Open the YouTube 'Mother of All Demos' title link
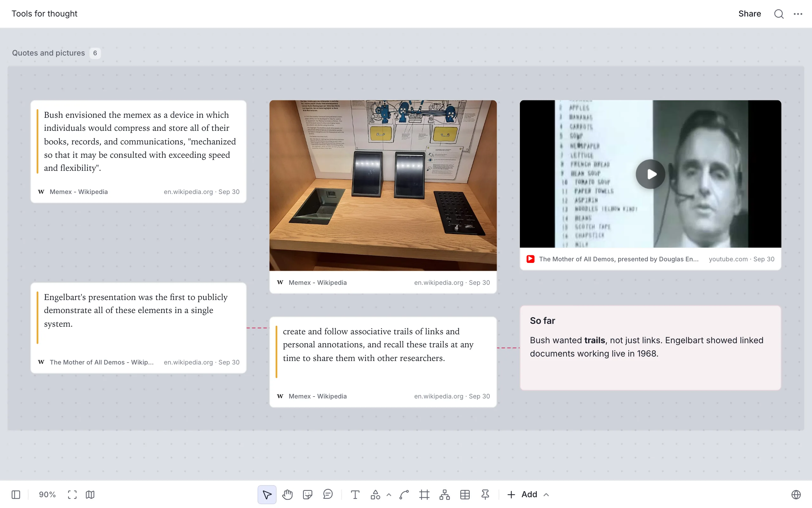Image resolution: width=812 pixels, height=508 pixels. [x=619, y=259]
